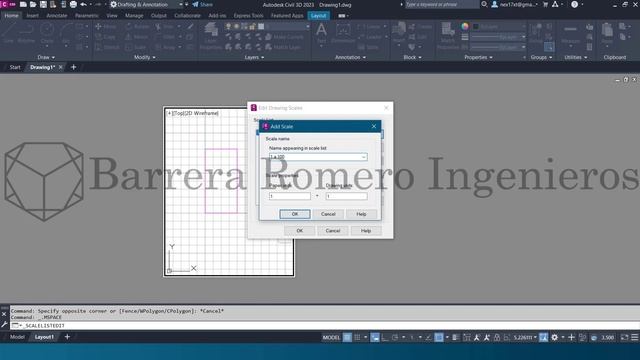The height and width of the screenshot is (360, 640).
Task: Toggle lineweight display in status bar
Action: point(456,337)
